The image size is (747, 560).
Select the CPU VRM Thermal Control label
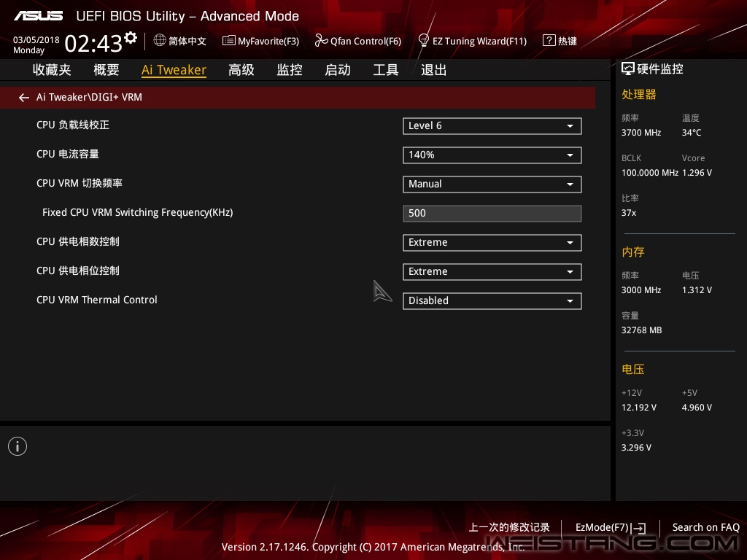(x=97, y=300)
